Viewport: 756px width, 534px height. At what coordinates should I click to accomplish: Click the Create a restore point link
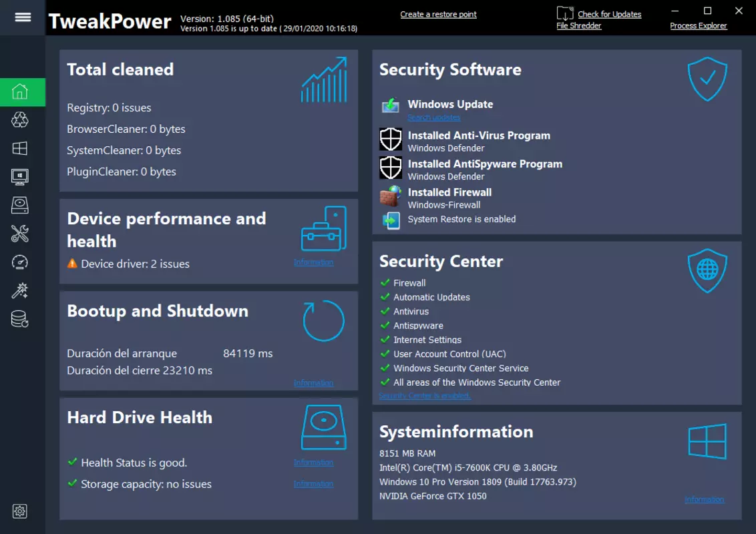click(x=438, y=15)
